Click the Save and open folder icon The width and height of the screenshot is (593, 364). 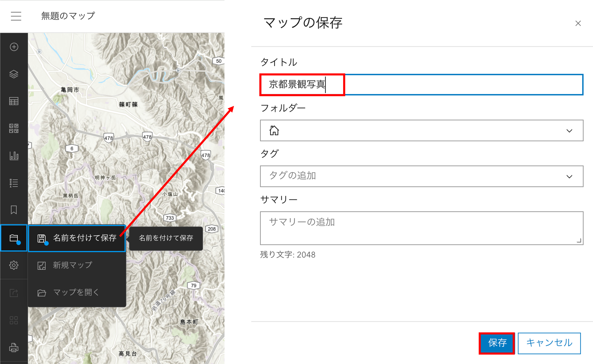pos(14,238)
